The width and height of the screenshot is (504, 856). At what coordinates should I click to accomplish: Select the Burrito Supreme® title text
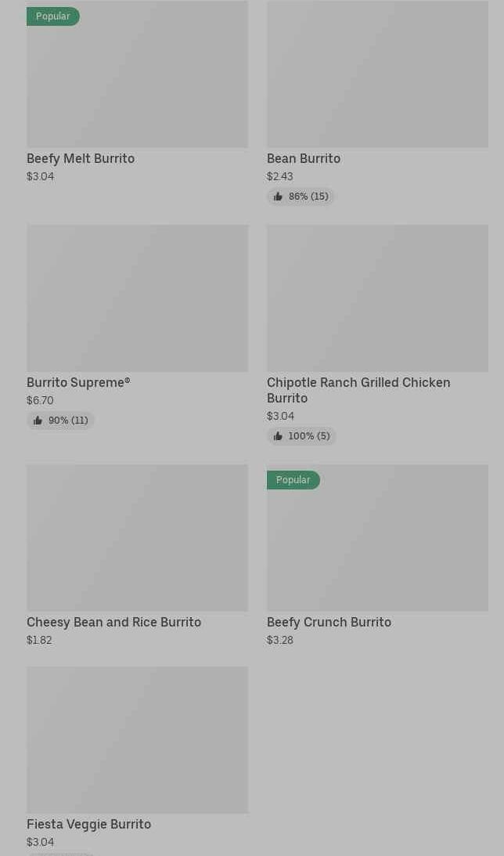click(x=78, y=382)
